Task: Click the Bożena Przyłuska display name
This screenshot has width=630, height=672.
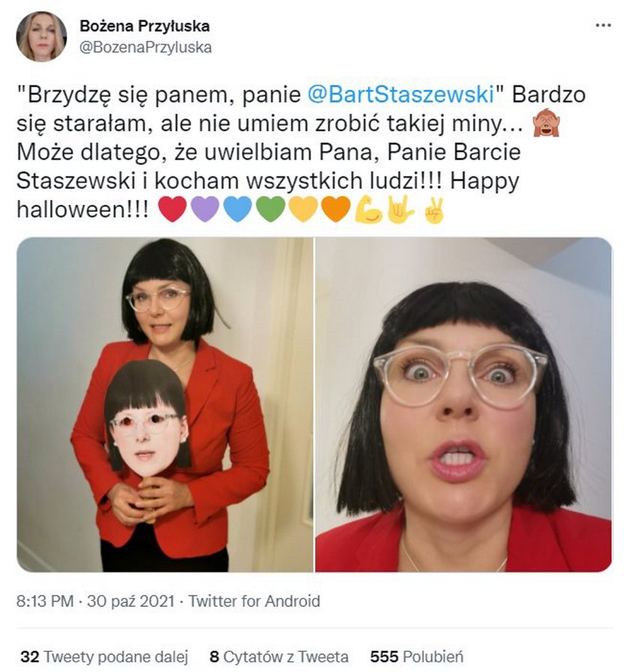Action: click(x=145, y=26)
